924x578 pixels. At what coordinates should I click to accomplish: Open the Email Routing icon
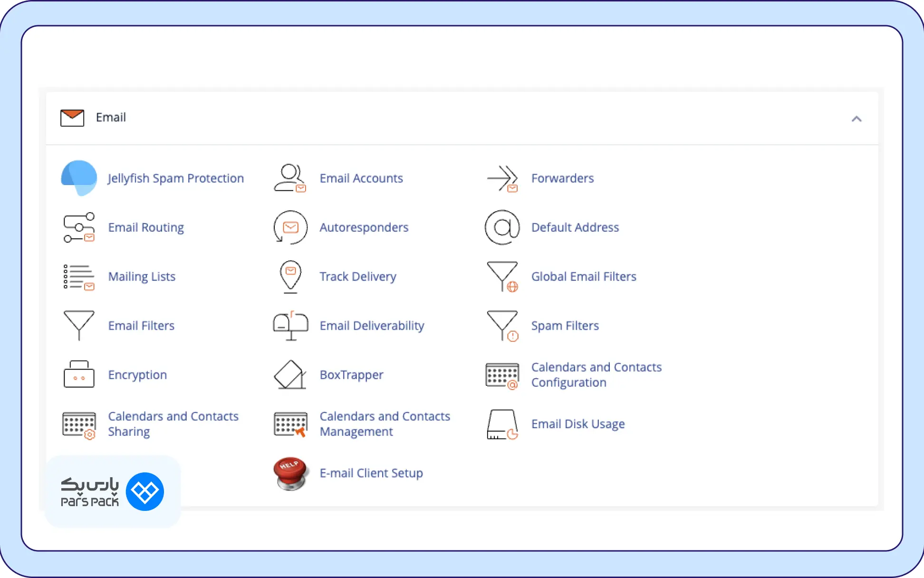[x=79, y=227]
